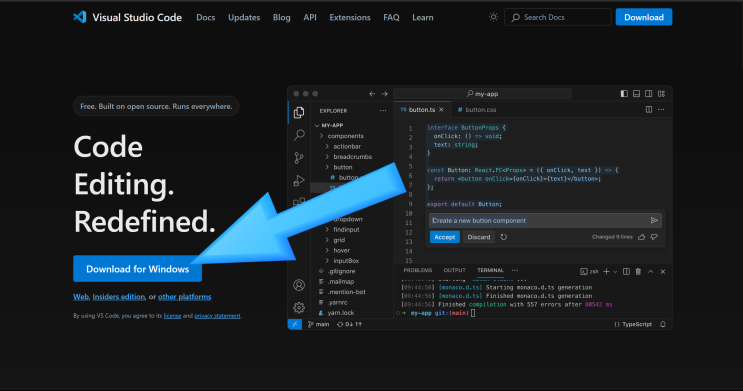Open the FAQ navigation item
743x391 pixels.
pyautogui.click(x=391, y=18)
